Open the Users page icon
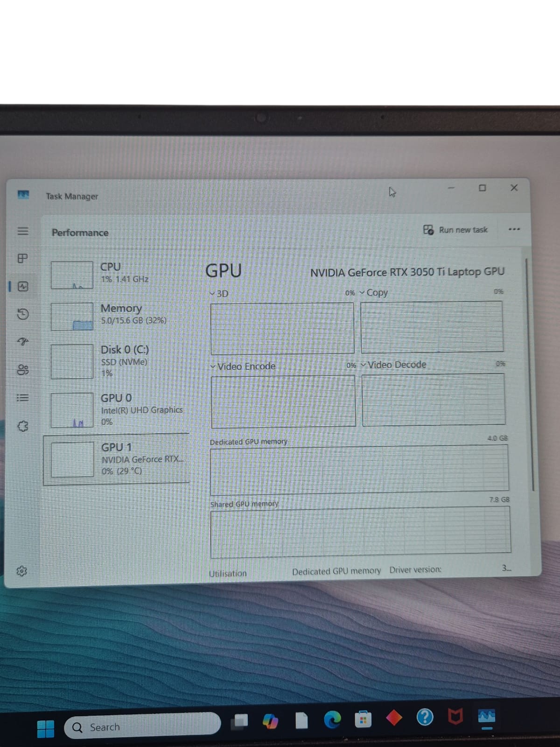The image size is (560, 747). click(x=23, y=370)
